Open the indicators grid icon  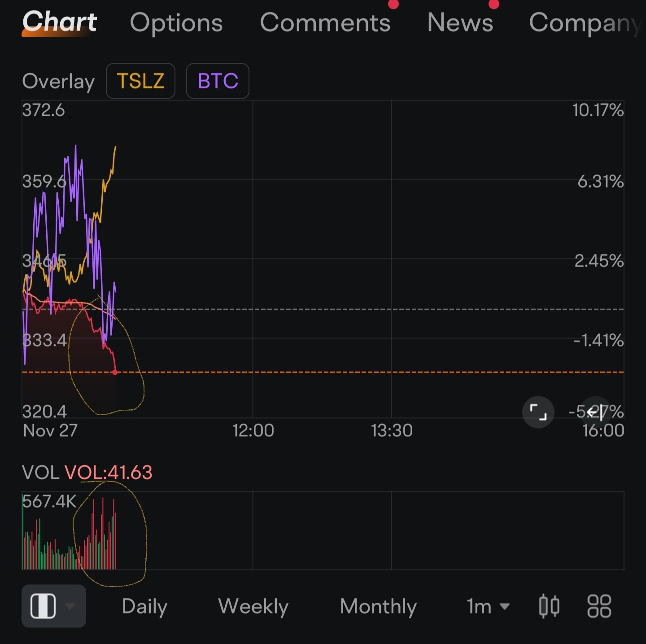599,606
